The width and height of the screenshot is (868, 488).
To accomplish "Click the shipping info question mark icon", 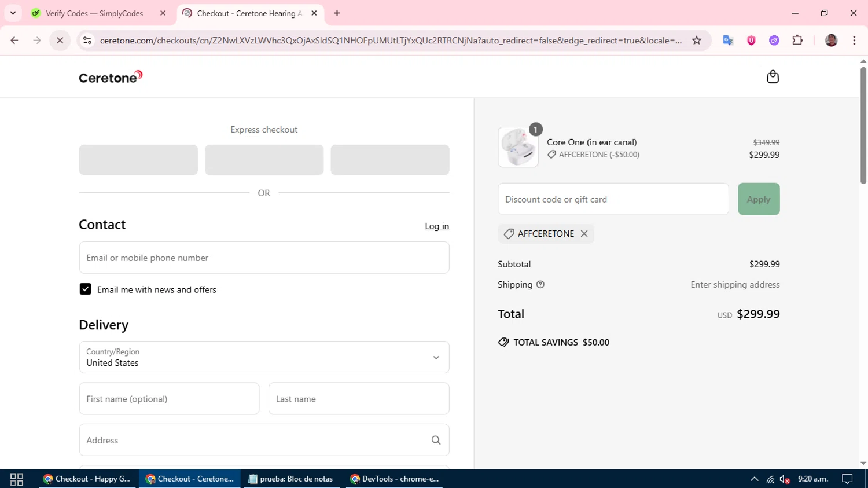I will tap(540, 285).
